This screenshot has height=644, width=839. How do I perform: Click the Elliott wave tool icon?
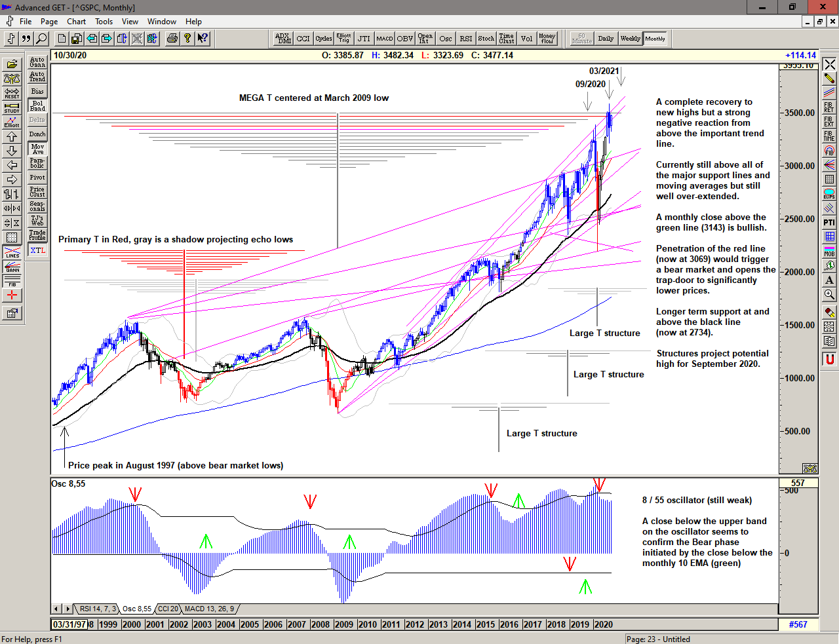12,122
